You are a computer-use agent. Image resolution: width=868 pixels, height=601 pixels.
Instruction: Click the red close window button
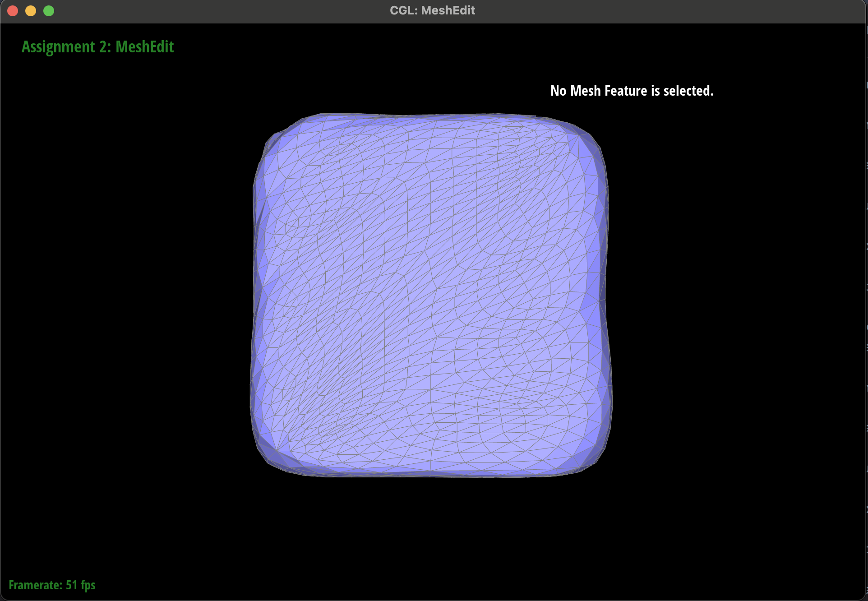[x=13, y=10]
